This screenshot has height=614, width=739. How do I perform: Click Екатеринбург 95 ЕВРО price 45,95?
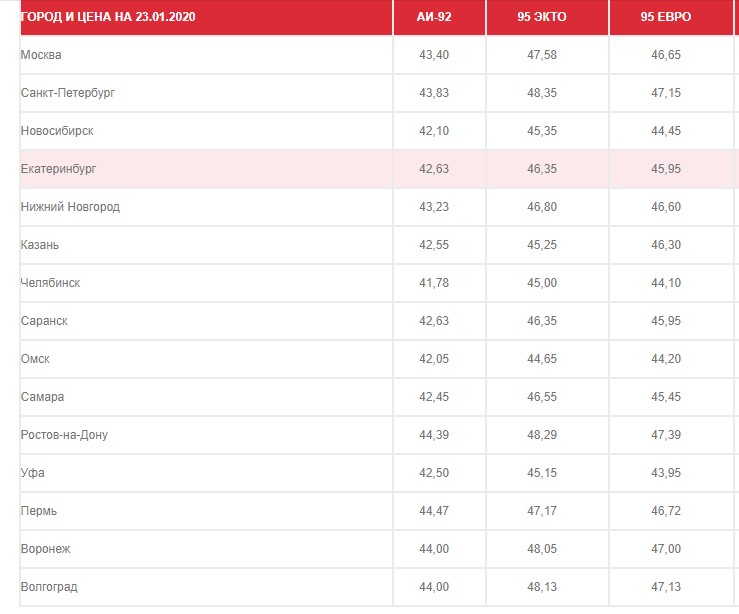666,169
